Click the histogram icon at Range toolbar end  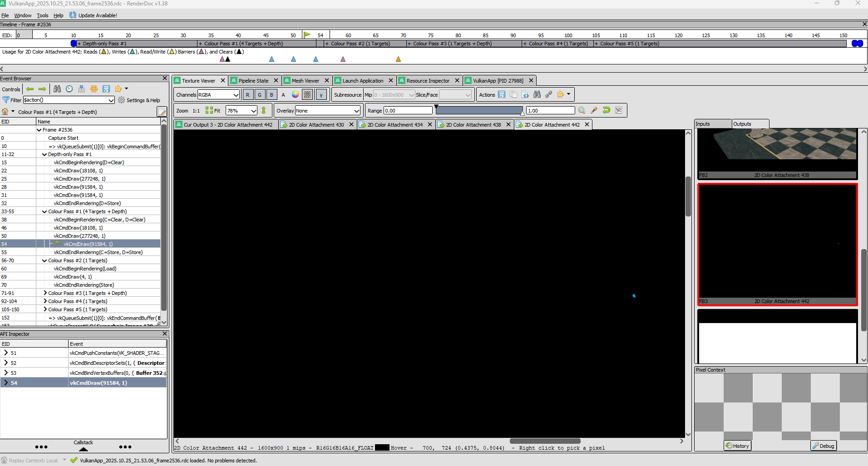tap(618, 110)
